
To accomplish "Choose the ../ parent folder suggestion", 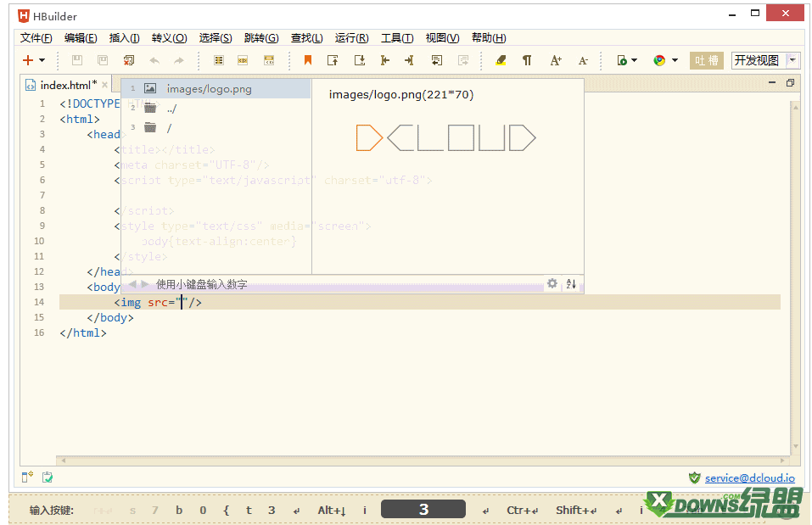I will click(216, 109).
